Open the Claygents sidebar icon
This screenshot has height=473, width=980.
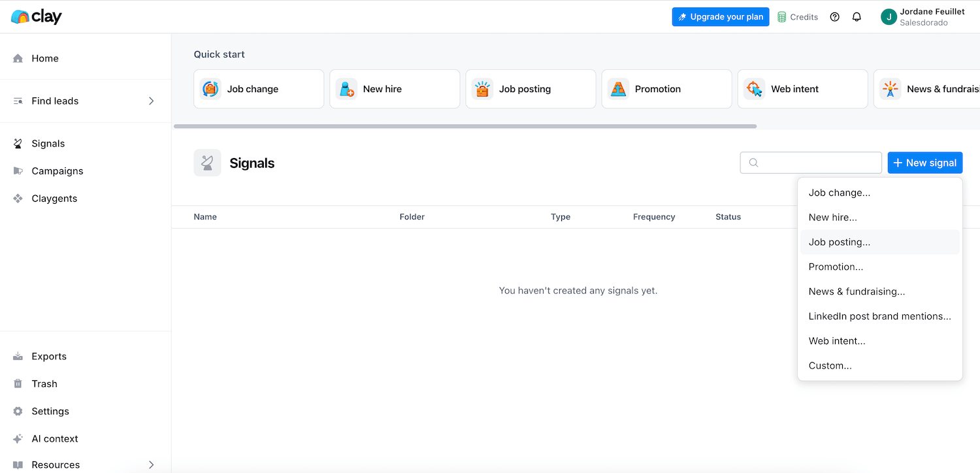(18, 199)
